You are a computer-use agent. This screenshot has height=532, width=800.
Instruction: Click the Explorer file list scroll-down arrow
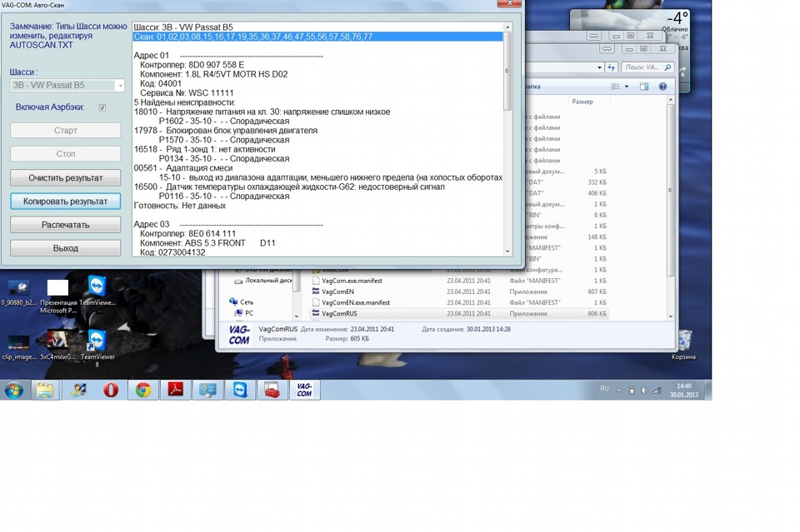tap(671, 316)
